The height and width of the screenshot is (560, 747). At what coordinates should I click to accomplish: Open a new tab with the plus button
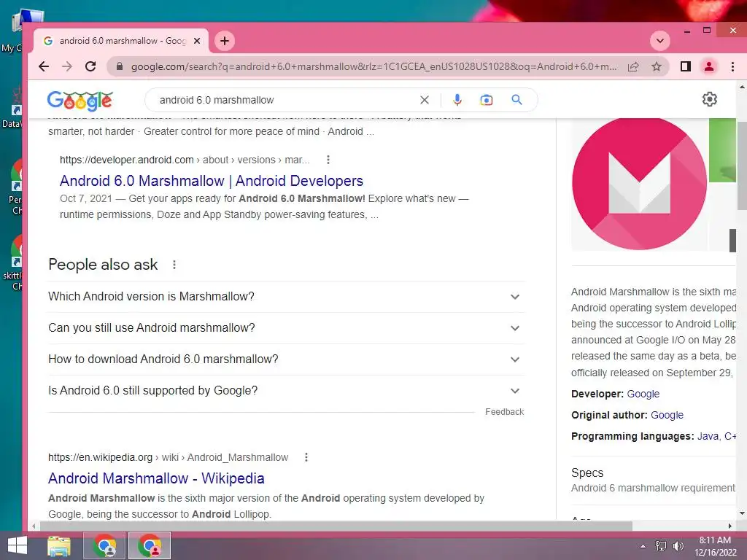point(225,41)
